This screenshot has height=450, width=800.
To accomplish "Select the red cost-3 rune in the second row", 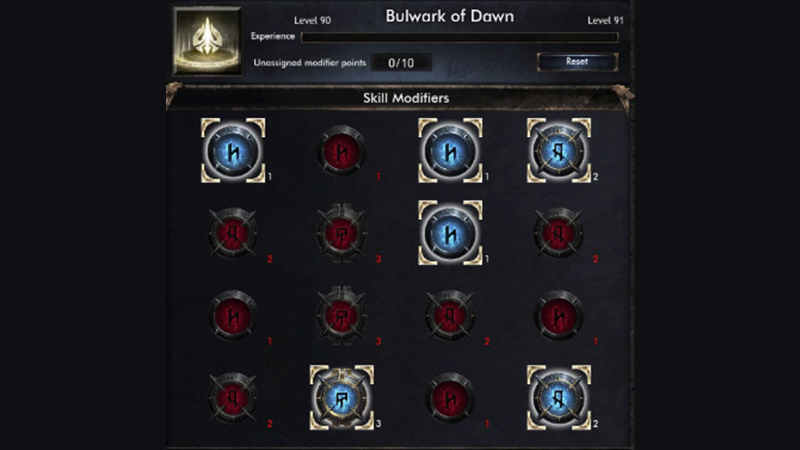I will (x=341, y=233).
